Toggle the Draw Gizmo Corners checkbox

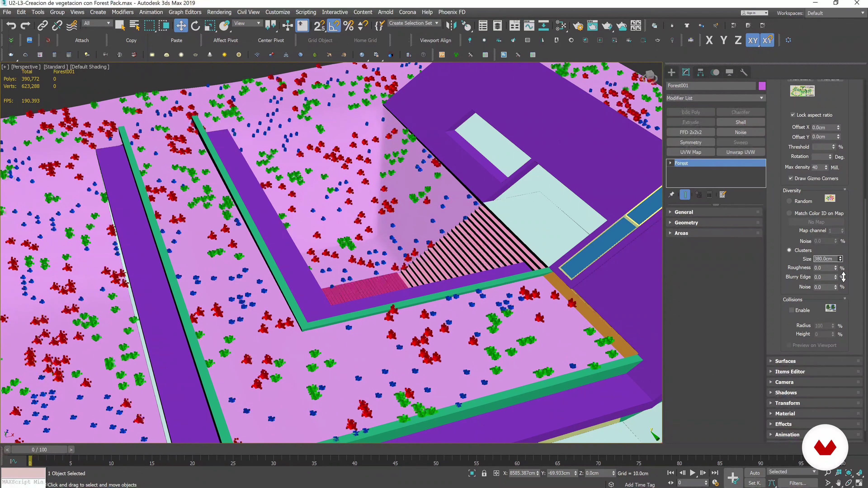(791, 178)
